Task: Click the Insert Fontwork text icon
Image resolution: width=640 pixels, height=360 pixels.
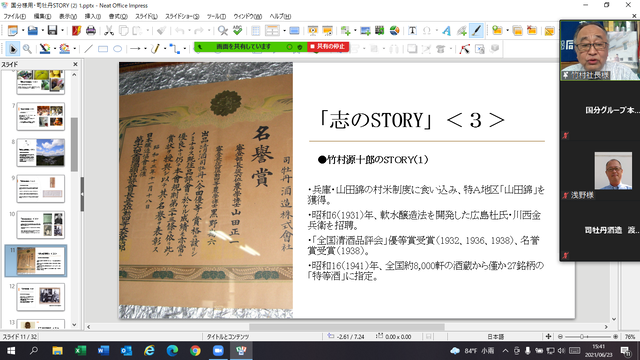Action: (447, 31)
